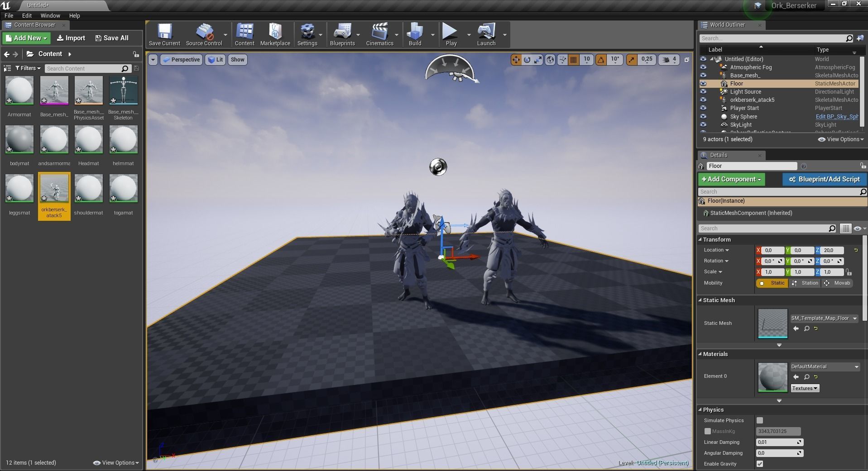Select the scale gizmo mode icon
This screenshot has height=471, width=868.
537,60
